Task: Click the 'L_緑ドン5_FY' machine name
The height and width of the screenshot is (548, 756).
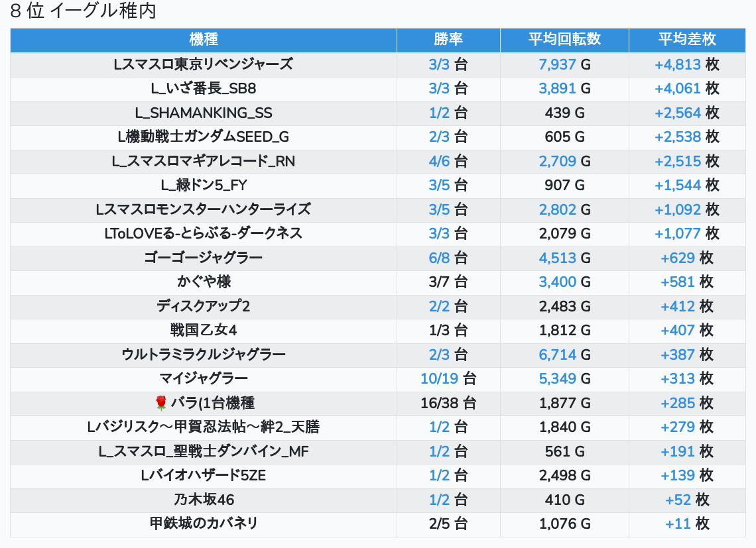Action: click(204, 185)
